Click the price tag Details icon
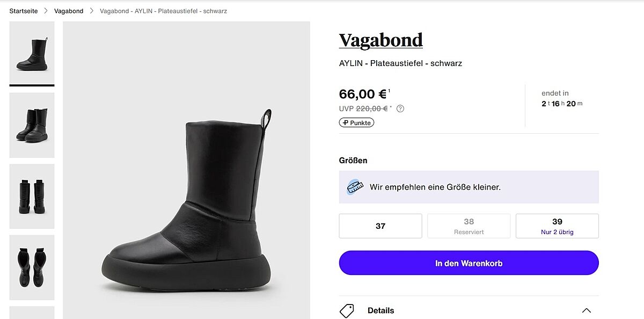 (347, 310)
